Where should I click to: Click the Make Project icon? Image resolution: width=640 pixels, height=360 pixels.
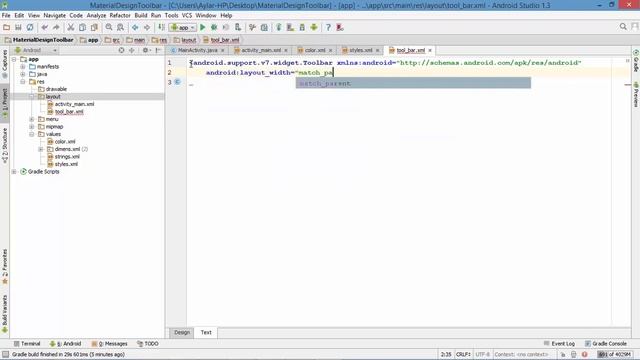pyautogui.click(x=161, y=27)
